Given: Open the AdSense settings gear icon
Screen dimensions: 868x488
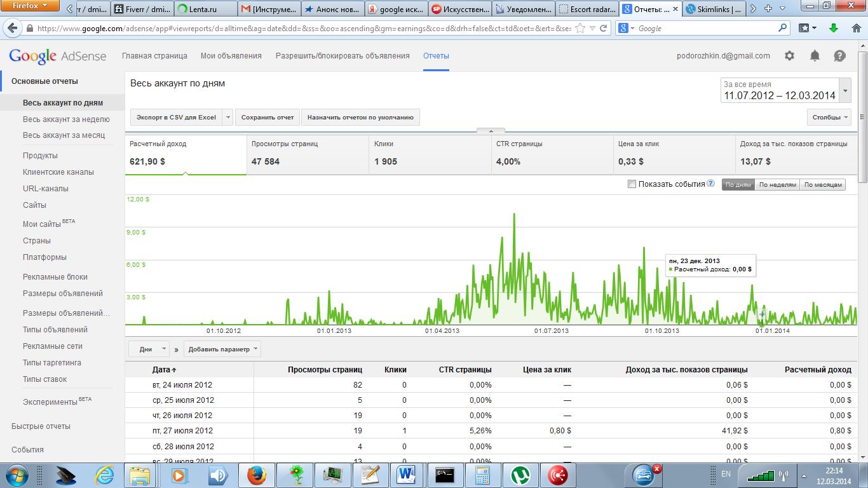Looking at the screenshot, I should [x=789, y=56].
